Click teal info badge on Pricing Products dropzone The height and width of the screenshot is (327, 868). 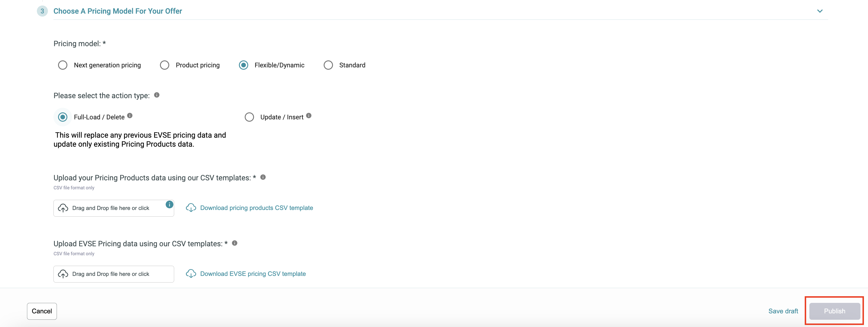click(x=170, y=204)
